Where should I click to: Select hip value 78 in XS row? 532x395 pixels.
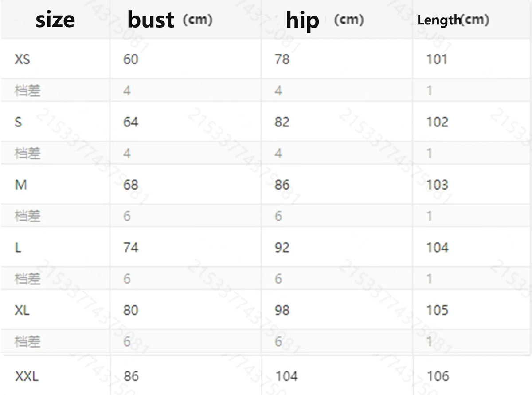pos(282,59)
